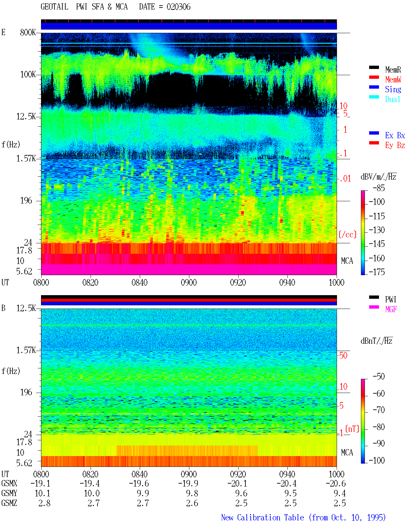
Task: Click the 'f(Hz)' axis label on B panel
Action: (x=11, y=371)
